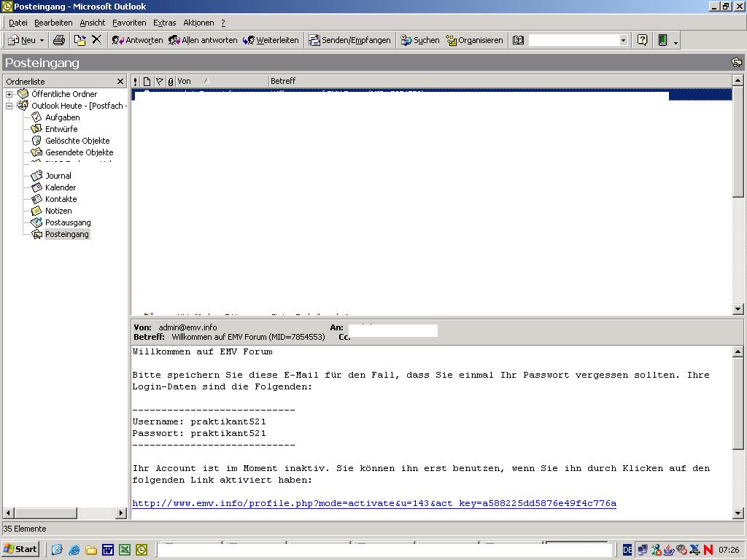This screenshot has width=747, height=560.
Task: Open the Neu dropdown arrow
Action: [x=42, y=41]
